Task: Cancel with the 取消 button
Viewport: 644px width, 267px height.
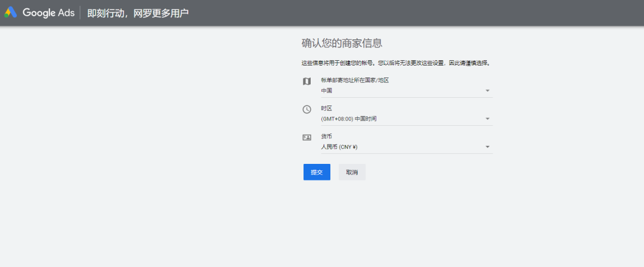Action: (352, 172)
